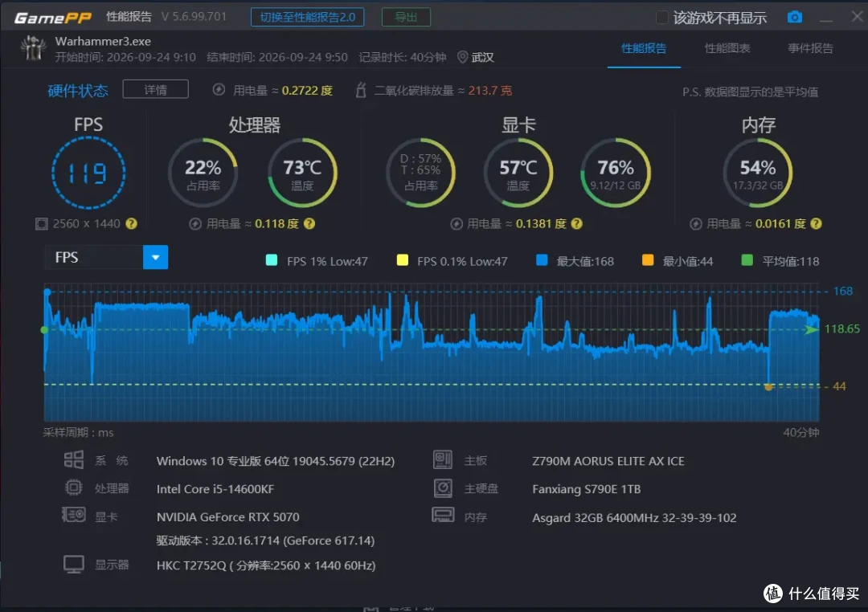Click the graphics card power usage lightning icon
The image size is (868, 612).
coord(457,223)
